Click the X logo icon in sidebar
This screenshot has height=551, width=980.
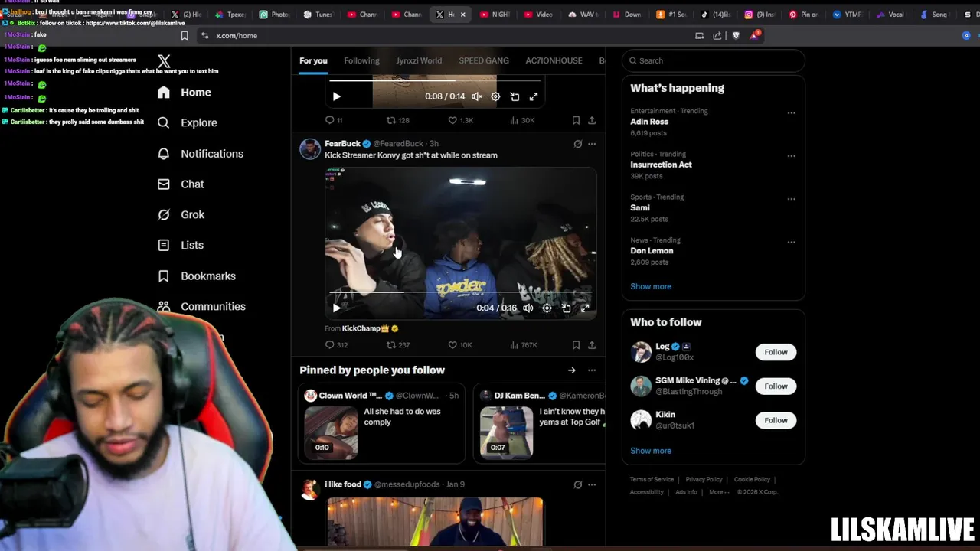point(164,61)
